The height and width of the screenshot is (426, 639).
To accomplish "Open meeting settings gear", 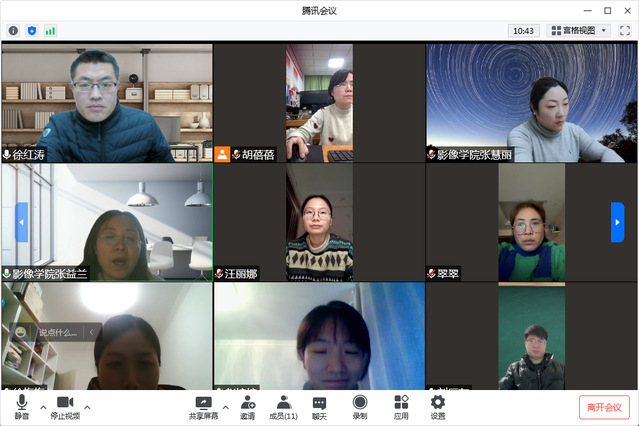I will 438,407.
